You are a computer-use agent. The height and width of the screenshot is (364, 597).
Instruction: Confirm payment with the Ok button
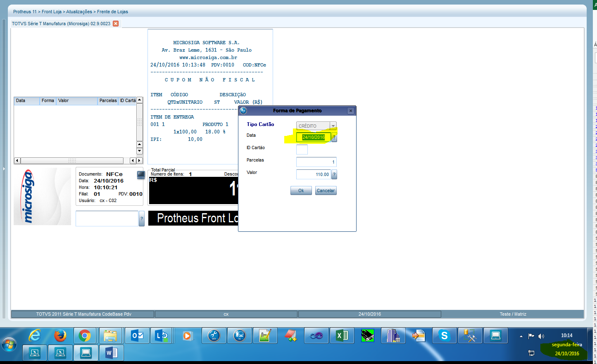301,190
